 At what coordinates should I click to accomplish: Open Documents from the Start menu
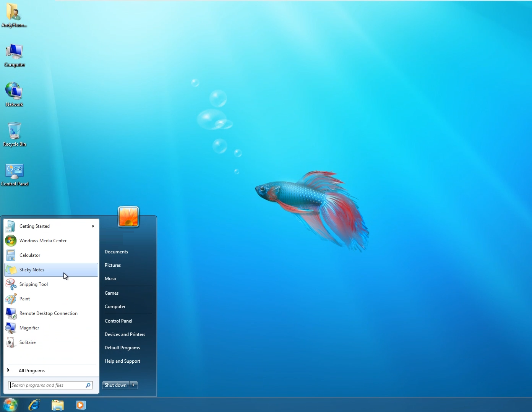(x=116, y=252)
